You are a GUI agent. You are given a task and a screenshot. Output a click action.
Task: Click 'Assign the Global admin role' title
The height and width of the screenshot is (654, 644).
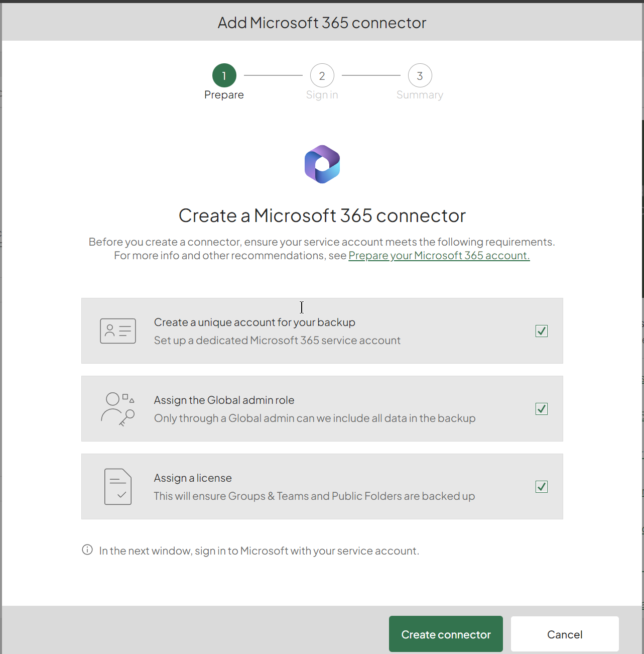pos(224,400)
